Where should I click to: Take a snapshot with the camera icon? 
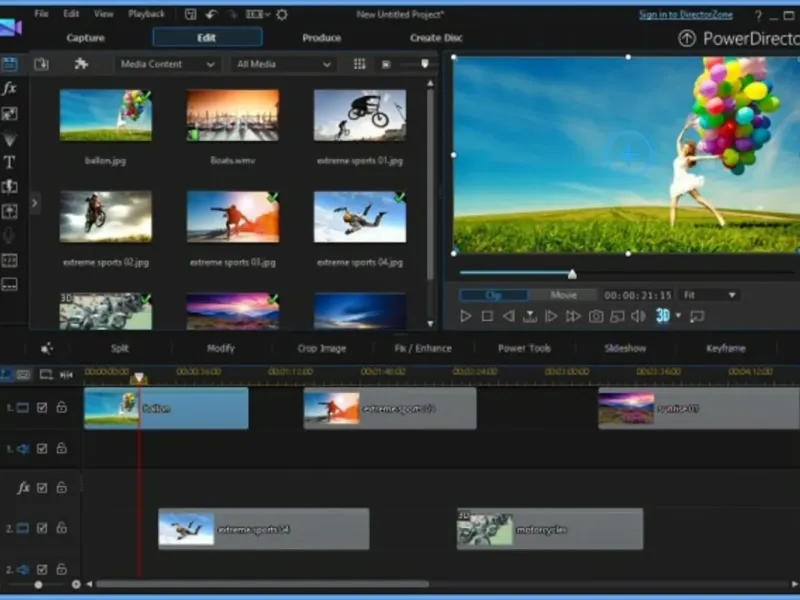(x=596, y=316)
